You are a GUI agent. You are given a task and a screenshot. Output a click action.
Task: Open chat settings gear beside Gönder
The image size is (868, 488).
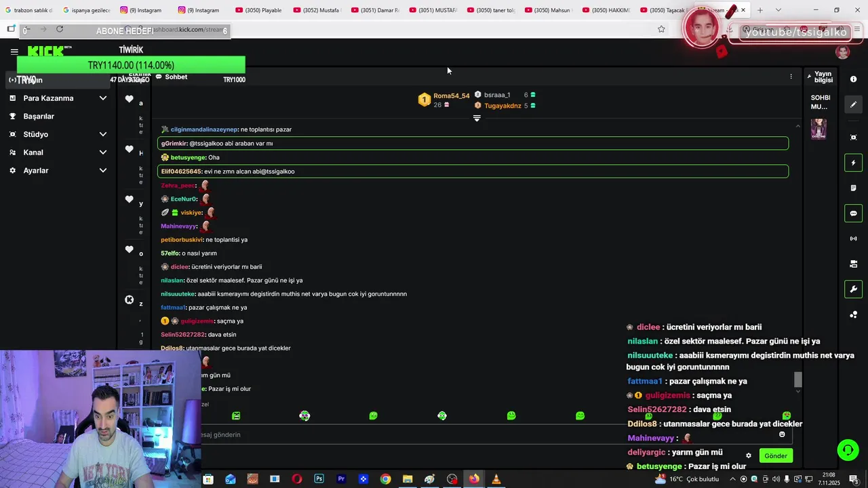click(749, 455)
